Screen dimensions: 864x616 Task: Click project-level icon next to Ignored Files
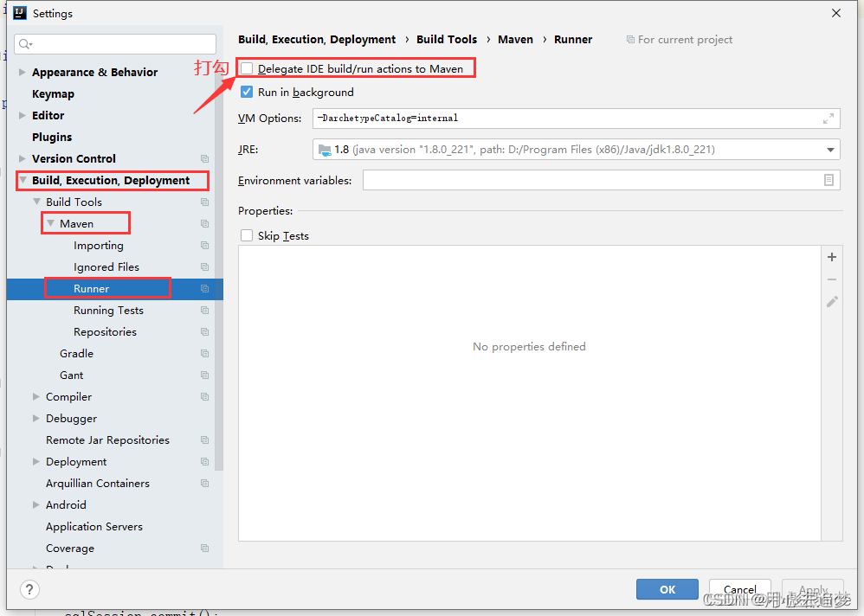tap(204, 267)
